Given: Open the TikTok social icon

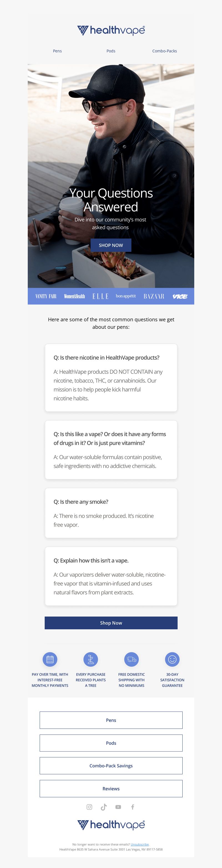Looking at the screenshot, I should coord(104,807).
